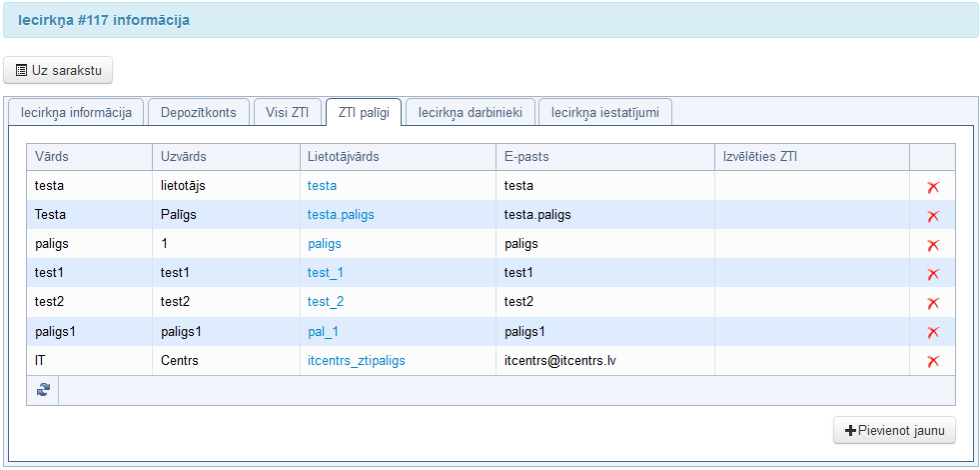Image resolution: width=980 pixels, height=470 pixels.
Task: Open the pal_1 username link
Action: (323, 331)
